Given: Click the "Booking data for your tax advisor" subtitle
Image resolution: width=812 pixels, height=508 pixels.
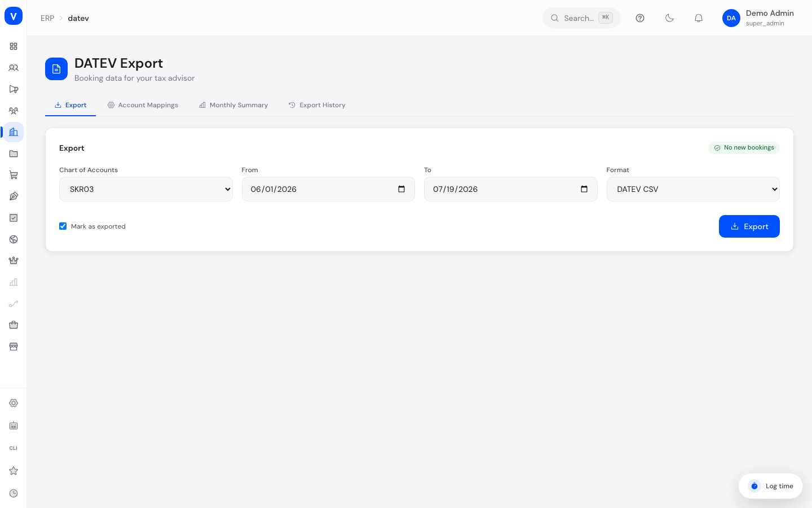Looking at the screenshot, I should pos(134,78).
